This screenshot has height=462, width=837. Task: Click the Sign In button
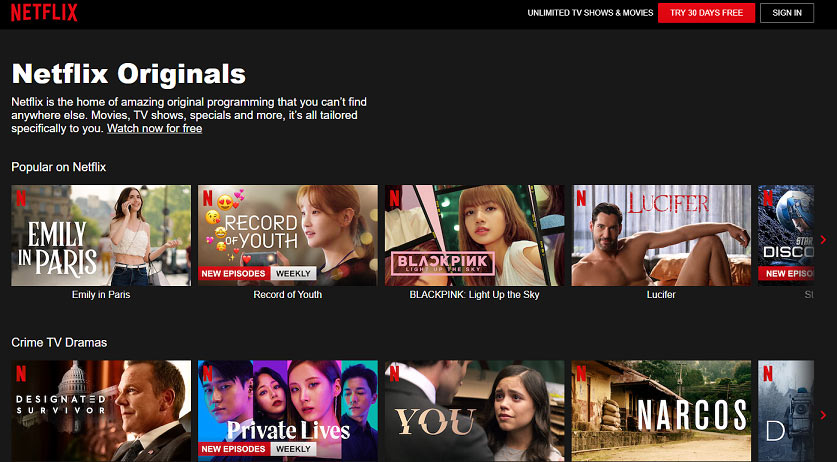click(x=787, y=13)
